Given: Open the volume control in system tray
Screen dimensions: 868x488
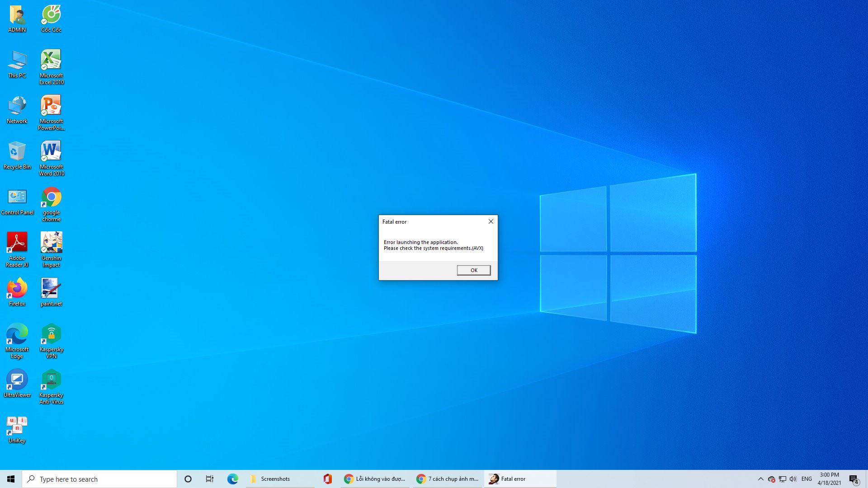Looking at the screenshot, I should coord(793,479).
